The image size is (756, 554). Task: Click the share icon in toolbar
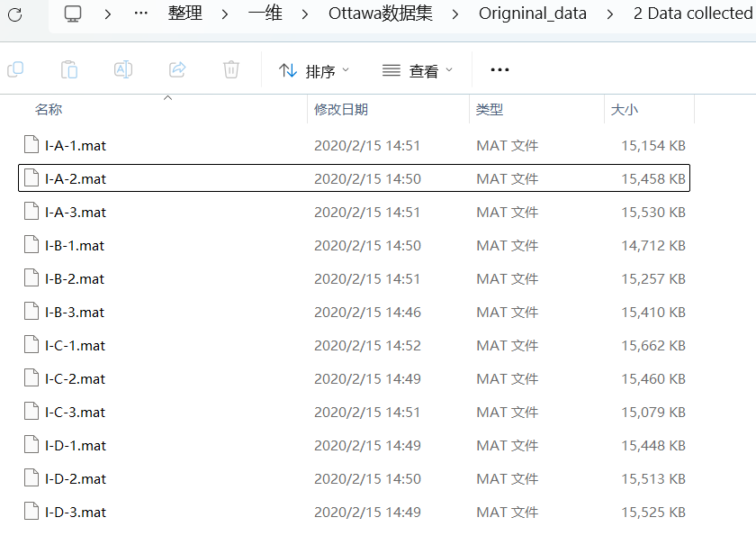(x=177, y=69)
